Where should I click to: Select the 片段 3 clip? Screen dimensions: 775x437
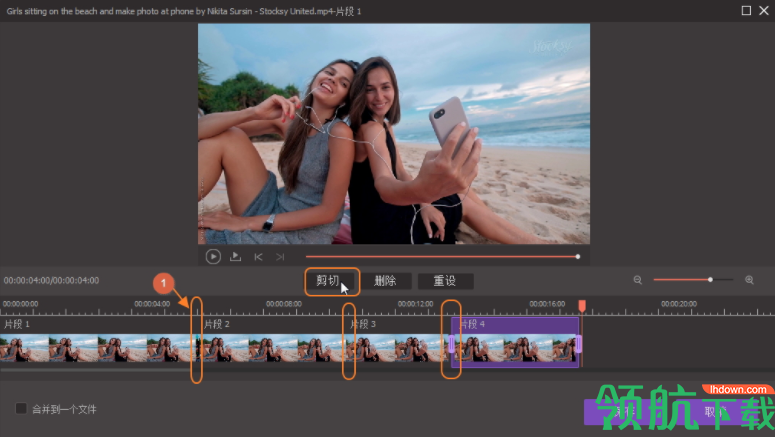(x=398, y=342)
